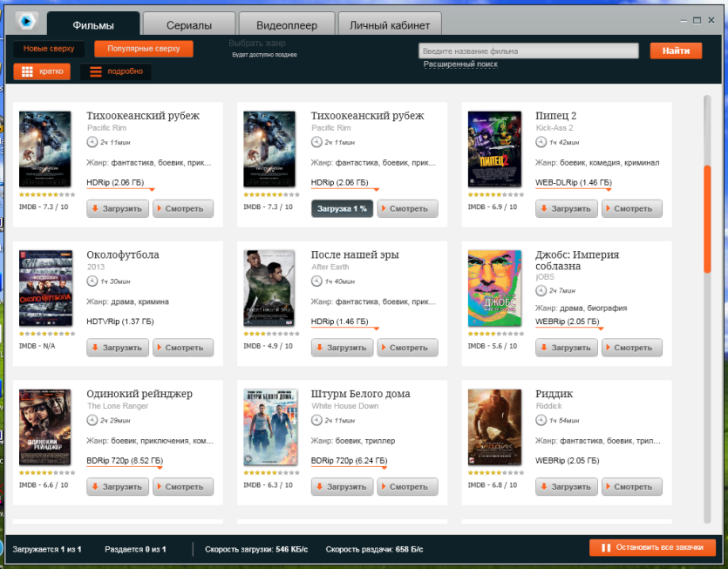
Task: Click the Околофутбола title text
Action: point(123,254)
